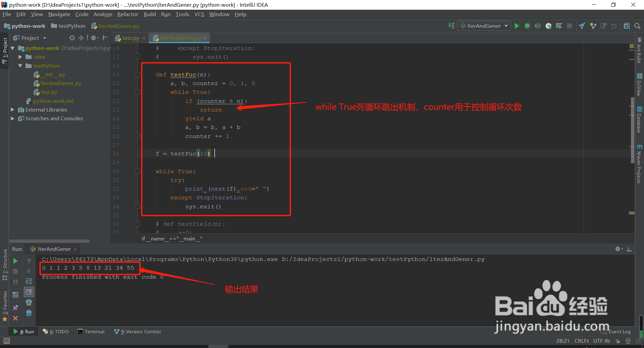Screen dimensions: 644x348
Task: Open the IterAndGener run configuration dropdown
Action: click(x=484, y=26)
